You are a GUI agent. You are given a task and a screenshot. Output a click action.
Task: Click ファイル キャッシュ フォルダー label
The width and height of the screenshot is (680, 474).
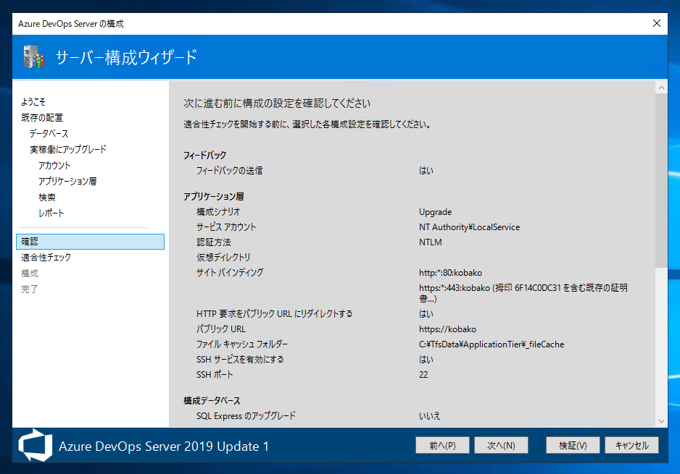(242, 344)
